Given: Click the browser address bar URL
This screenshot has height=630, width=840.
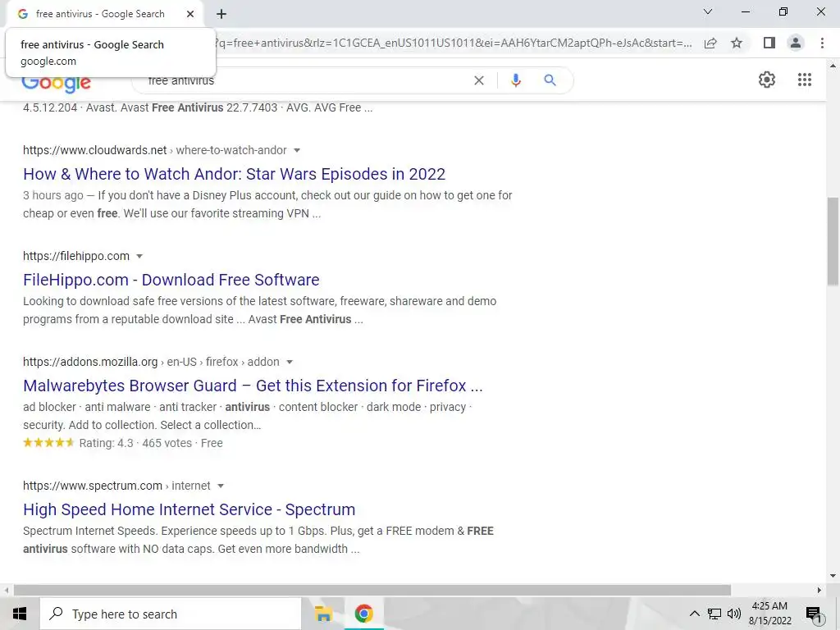Looking at the screenshot, I should pos(453,43).
